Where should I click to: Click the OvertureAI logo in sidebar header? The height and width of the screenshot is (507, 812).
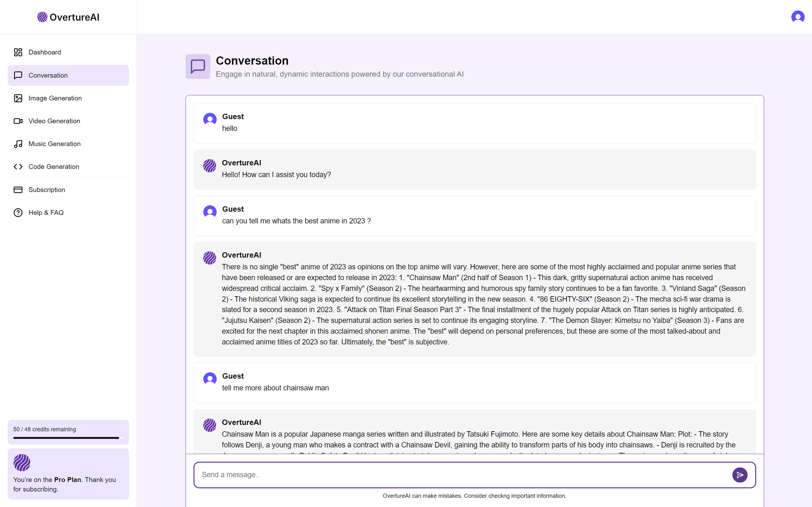point(68,17)
